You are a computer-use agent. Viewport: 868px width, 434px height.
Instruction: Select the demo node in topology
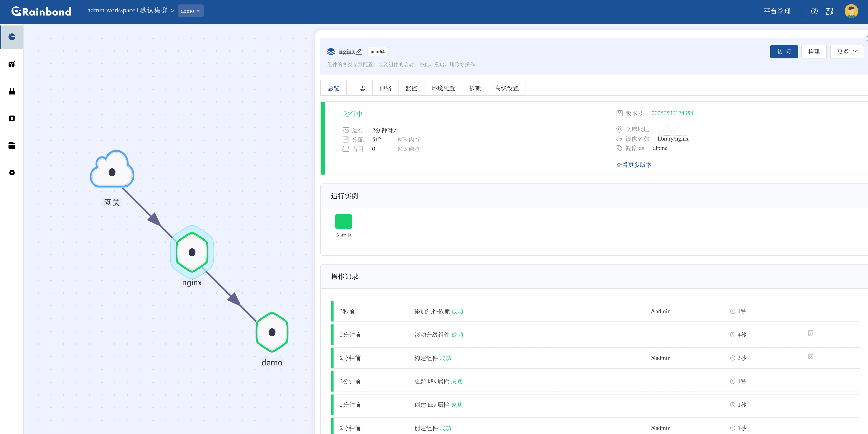pos(272,332)
